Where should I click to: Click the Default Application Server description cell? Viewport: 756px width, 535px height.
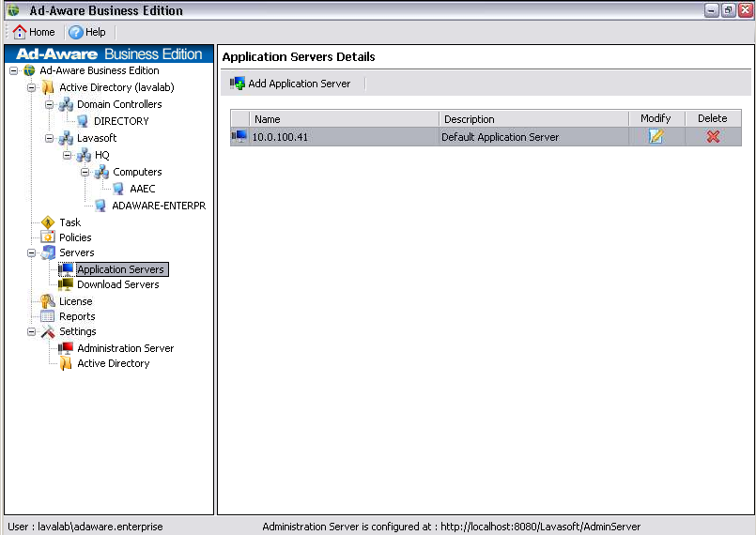[533, 137]
